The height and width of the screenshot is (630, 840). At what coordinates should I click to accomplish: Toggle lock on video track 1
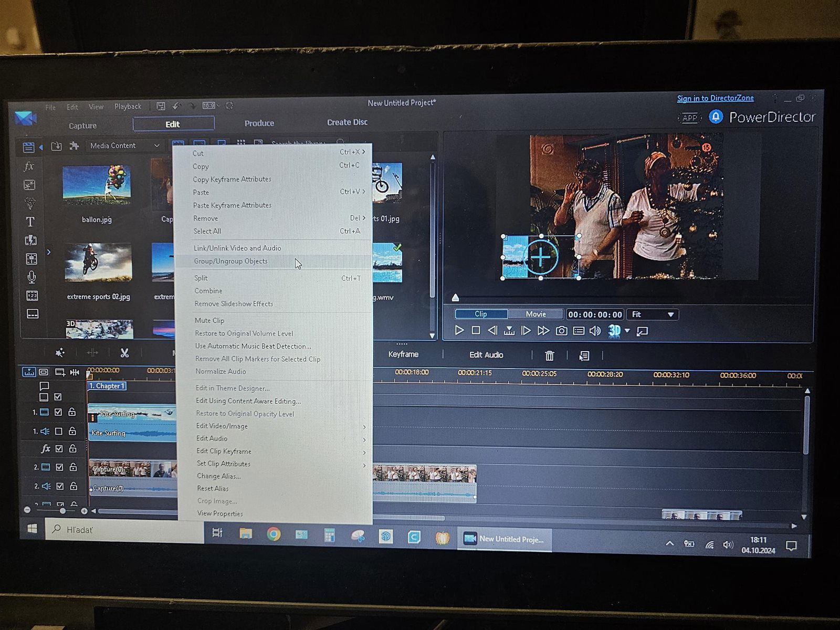coord(72,412)
